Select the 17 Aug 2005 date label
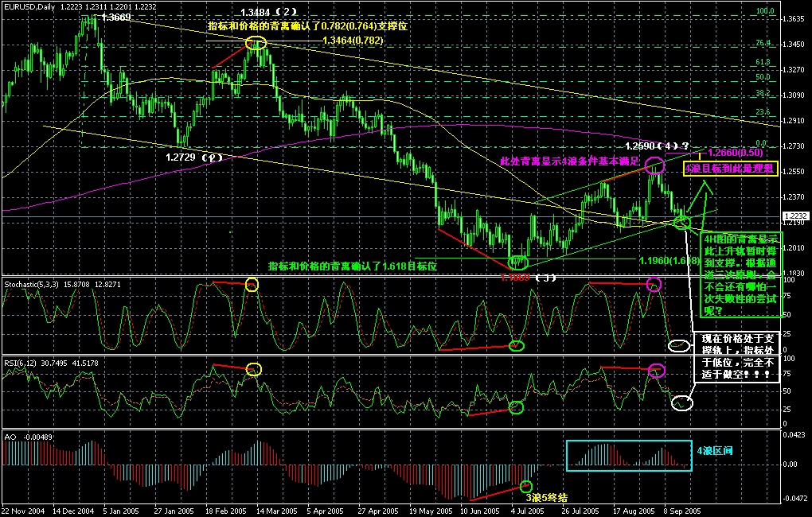Image resolution: width=812 pixels, height=517 pixels. point(634,511)
